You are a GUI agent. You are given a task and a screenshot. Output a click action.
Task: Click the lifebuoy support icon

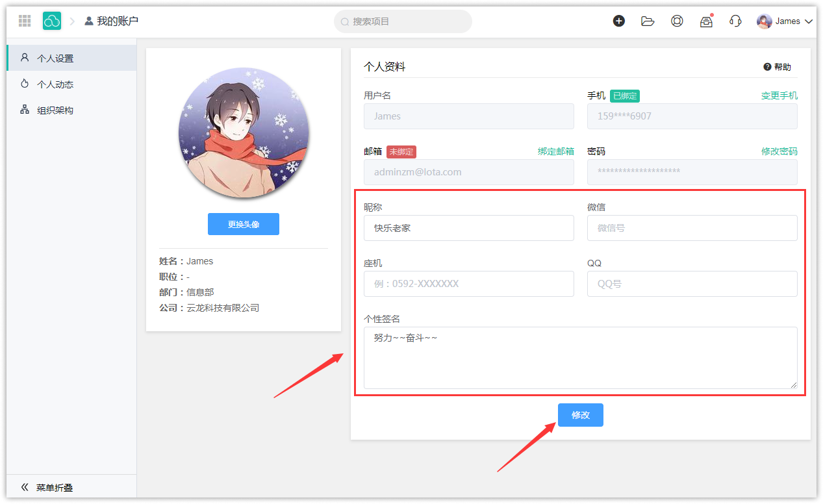(677, 21)
